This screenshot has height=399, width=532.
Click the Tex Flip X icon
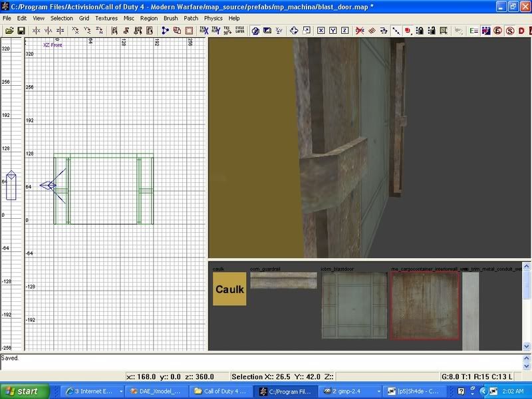point(204,31)
